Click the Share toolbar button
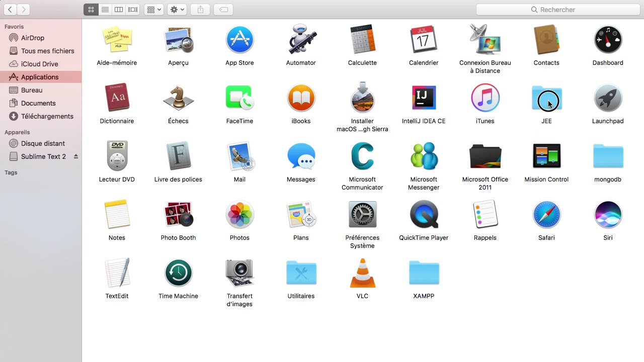This screenshot has height=362, width=644. point(200,10)
